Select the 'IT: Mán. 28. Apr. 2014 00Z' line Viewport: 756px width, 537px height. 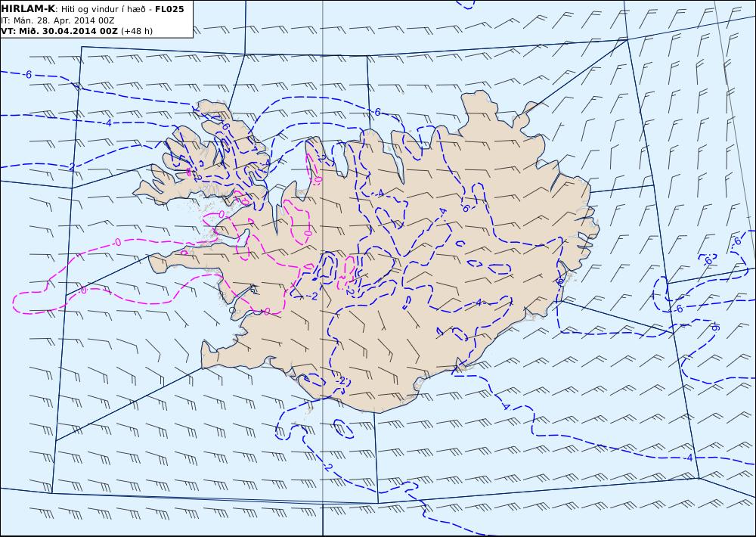[57, 20]
